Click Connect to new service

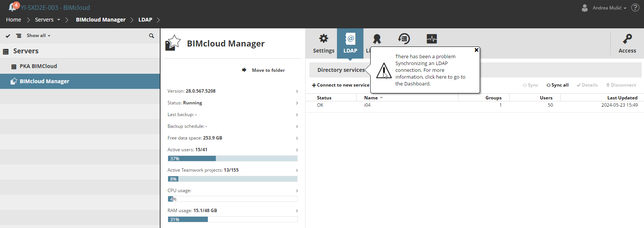point(340,85)
